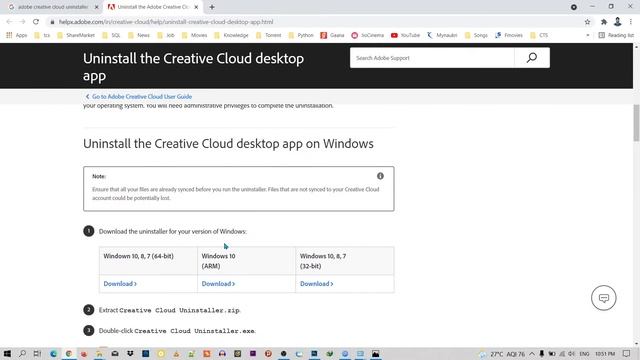Open a new browser tab
Screen dimensions: 640x360
[212, 7]
